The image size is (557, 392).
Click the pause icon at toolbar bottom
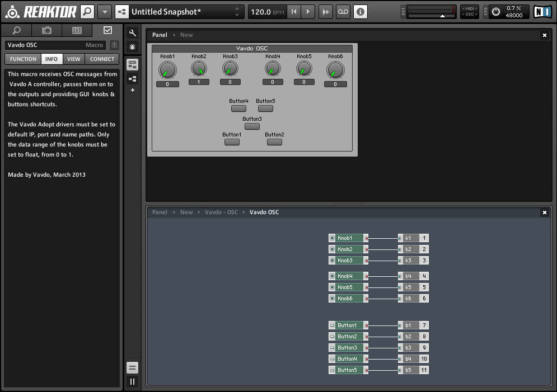pyautogui.click(x=133, y=382)
